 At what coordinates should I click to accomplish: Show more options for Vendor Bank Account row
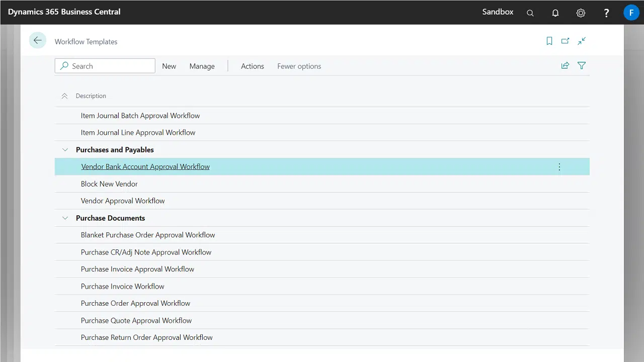point(559,167)
